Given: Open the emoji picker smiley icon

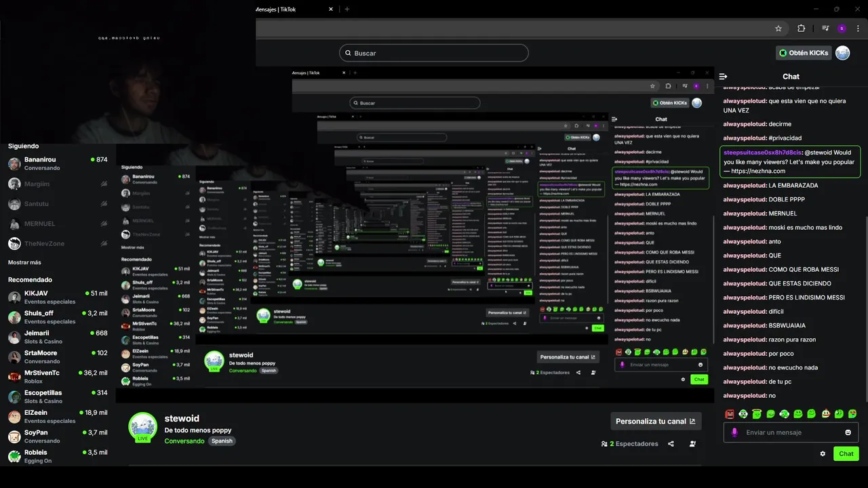Looking at the screenshot, I should tap(848, 432).
